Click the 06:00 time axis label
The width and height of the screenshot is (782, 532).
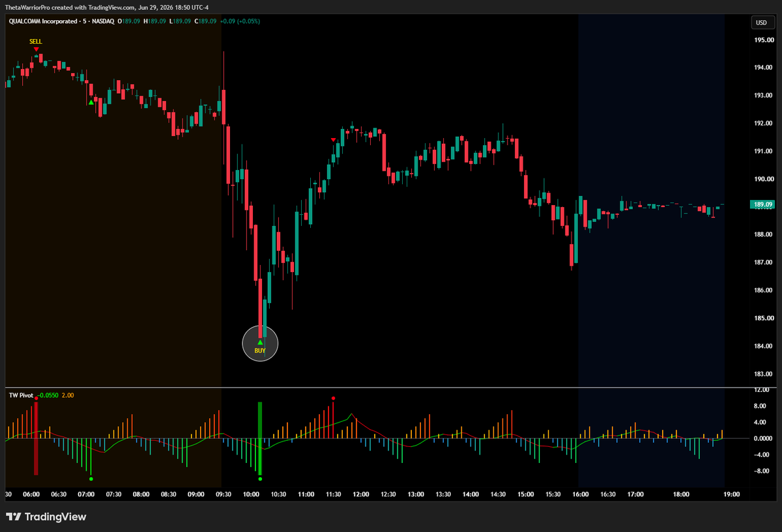click(31, 494)
